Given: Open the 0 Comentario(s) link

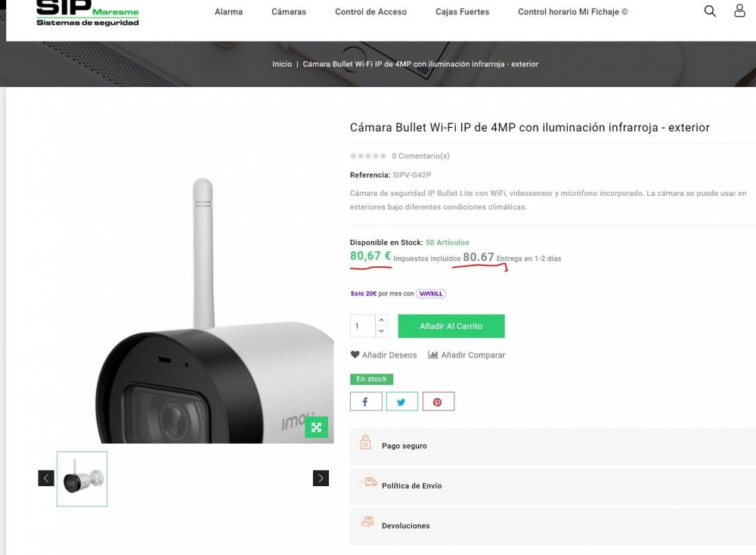Looking at the screenshot, I should pyautogui.click(x=420, y=156).
